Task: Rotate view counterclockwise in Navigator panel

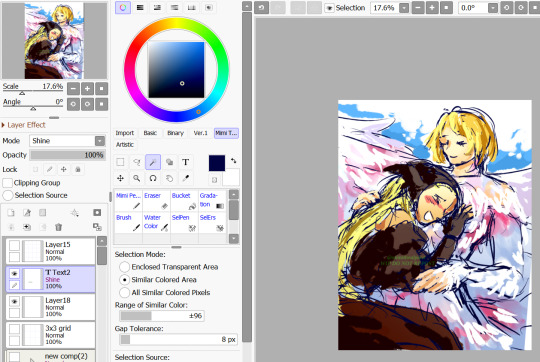Action: (x=73, y=104)
